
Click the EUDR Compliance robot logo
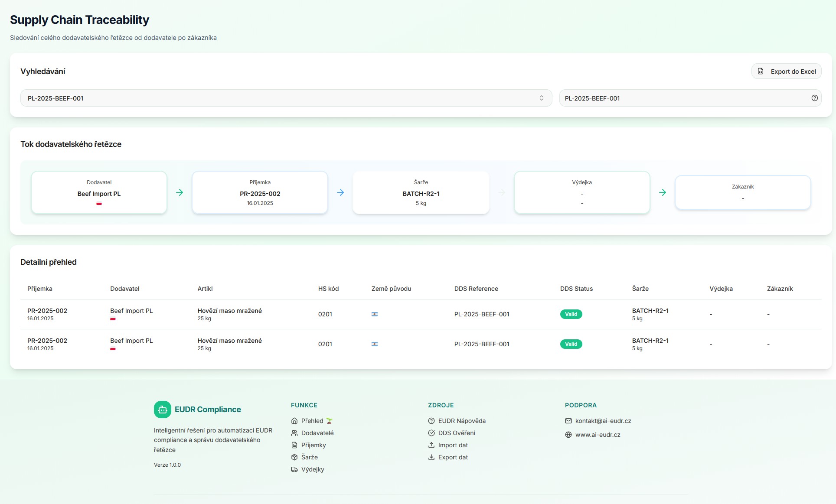click(162, 410)
